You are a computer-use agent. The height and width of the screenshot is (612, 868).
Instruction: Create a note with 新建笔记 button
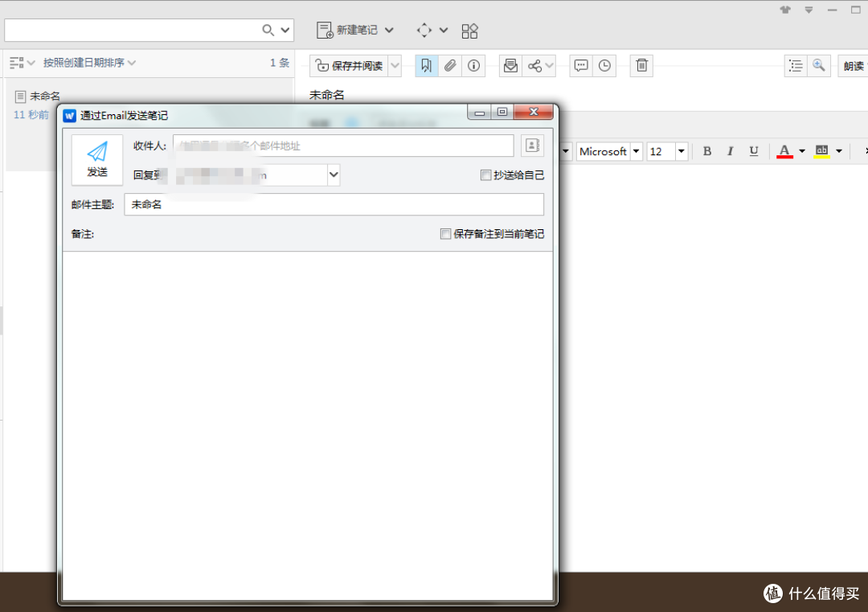point(347,30)
